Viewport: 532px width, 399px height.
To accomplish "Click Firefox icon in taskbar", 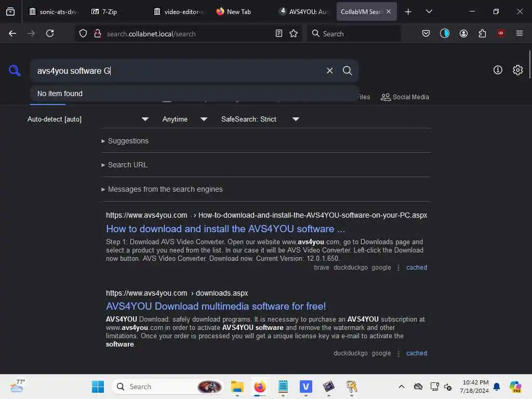I will [x=260, y=387].
